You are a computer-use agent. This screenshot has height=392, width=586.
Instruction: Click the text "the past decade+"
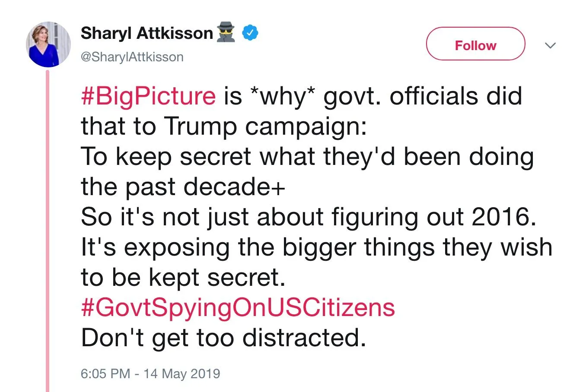pos(183,187)
